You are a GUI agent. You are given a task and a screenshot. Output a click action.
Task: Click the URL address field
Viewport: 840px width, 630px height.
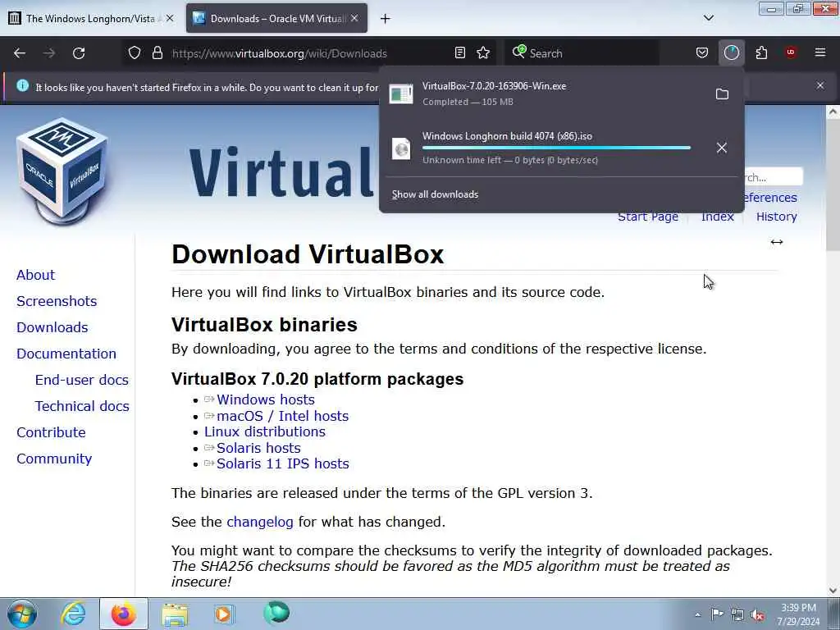click(308, 53)
